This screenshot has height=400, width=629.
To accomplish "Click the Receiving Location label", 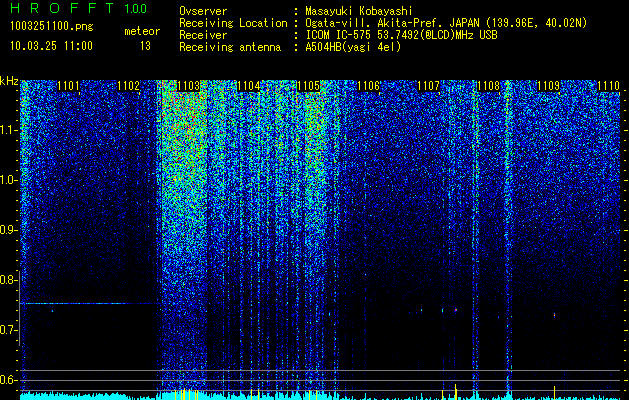I will (x=233, y=23).
